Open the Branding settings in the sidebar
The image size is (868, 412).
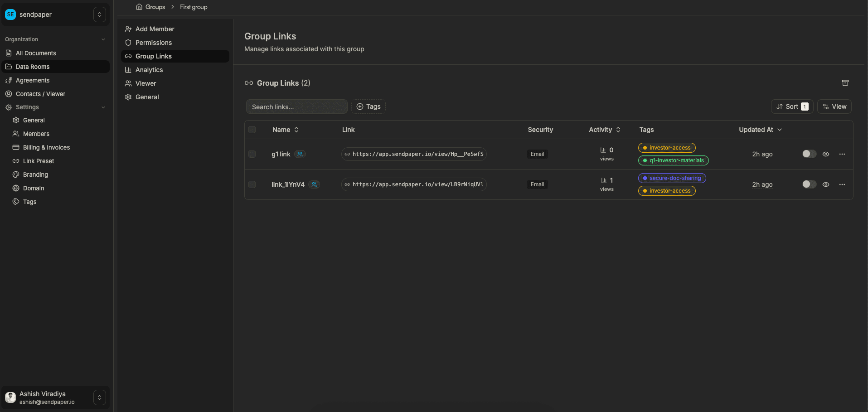click(x=35, y=174)
